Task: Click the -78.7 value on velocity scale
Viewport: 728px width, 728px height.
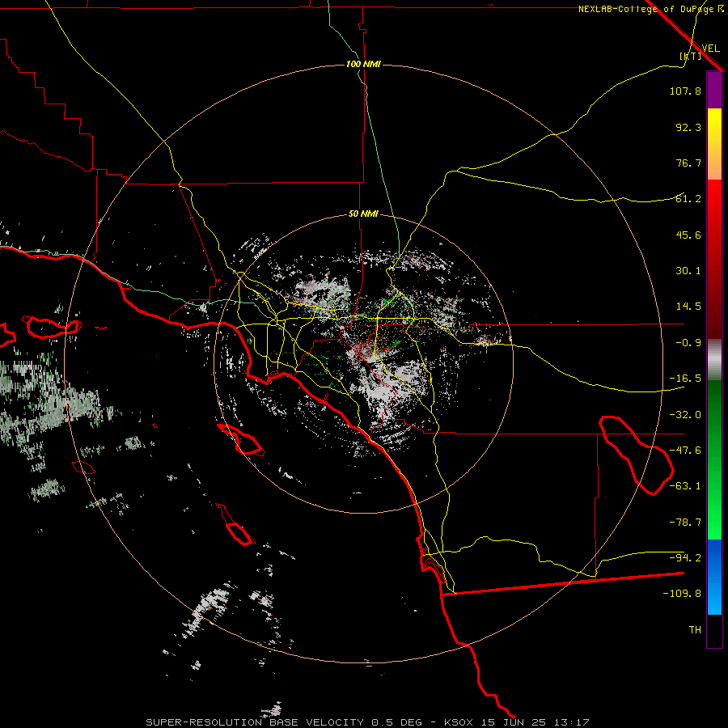Action: point(685,523)
